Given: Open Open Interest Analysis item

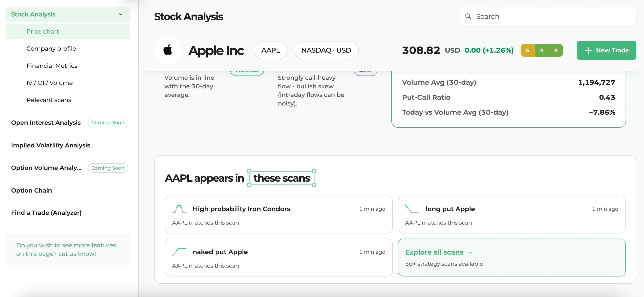Looking at the screenshot, I should tap(46, 123).
